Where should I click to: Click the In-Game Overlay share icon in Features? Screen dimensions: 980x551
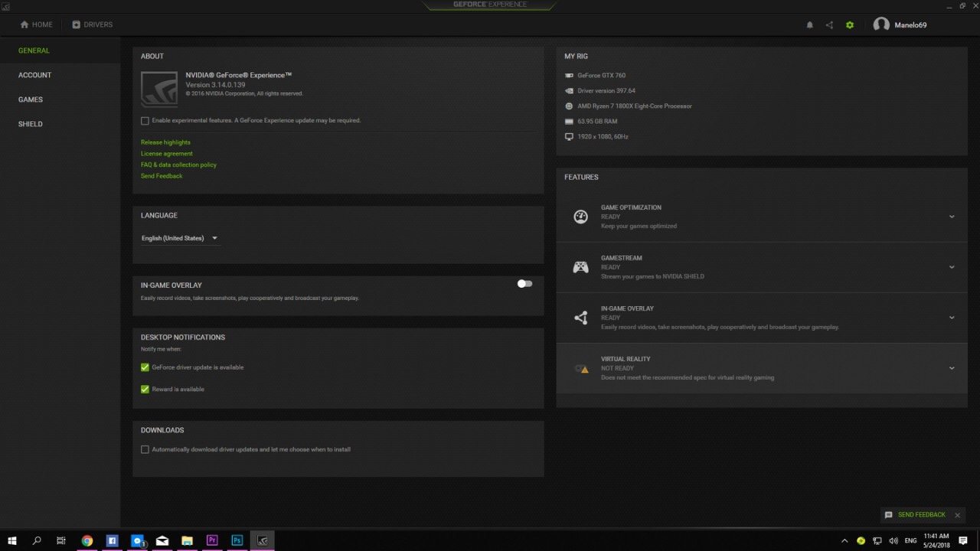pyautogui.click(x=581, y=318)
